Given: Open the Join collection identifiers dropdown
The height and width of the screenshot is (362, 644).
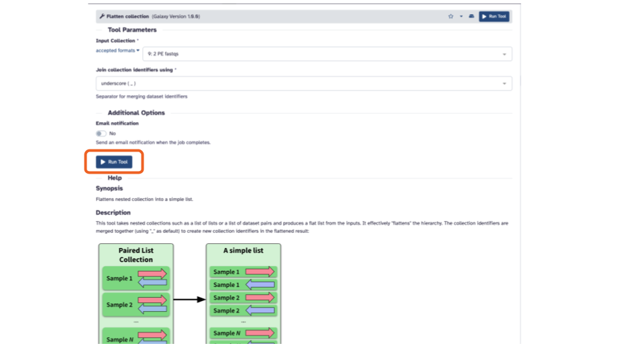Looking at the screenshot, I should click(x=304, y=84).
